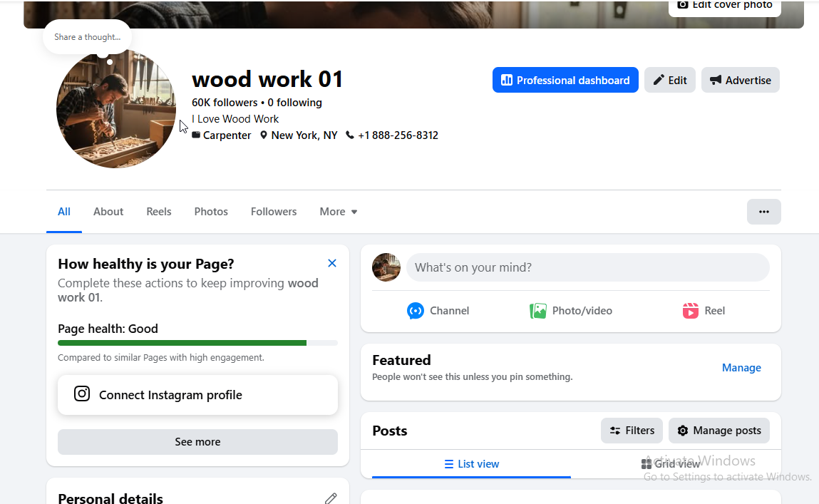Screen dimensions: 819x504
Task: Click the What's on your mind field
Action: click(587, 267)
